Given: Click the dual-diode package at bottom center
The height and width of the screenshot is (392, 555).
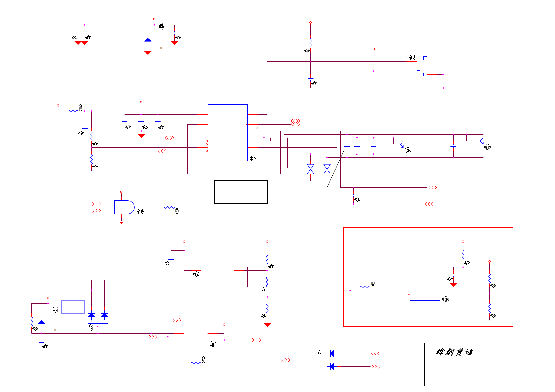Looking at the screenshot, I should coord(330,360).
